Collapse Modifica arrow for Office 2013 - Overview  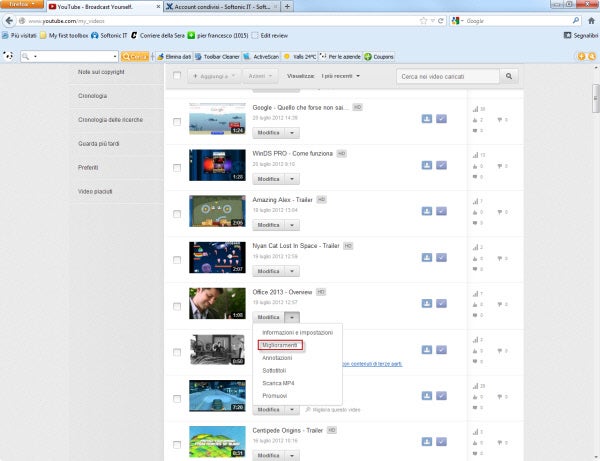pos(292,317)
